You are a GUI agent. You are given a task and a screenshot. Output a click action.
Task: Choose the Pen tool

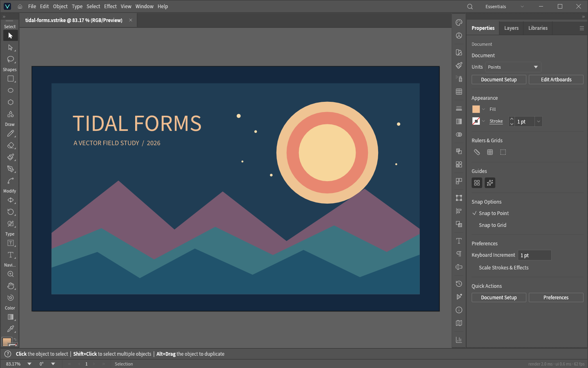pos(10,169)
